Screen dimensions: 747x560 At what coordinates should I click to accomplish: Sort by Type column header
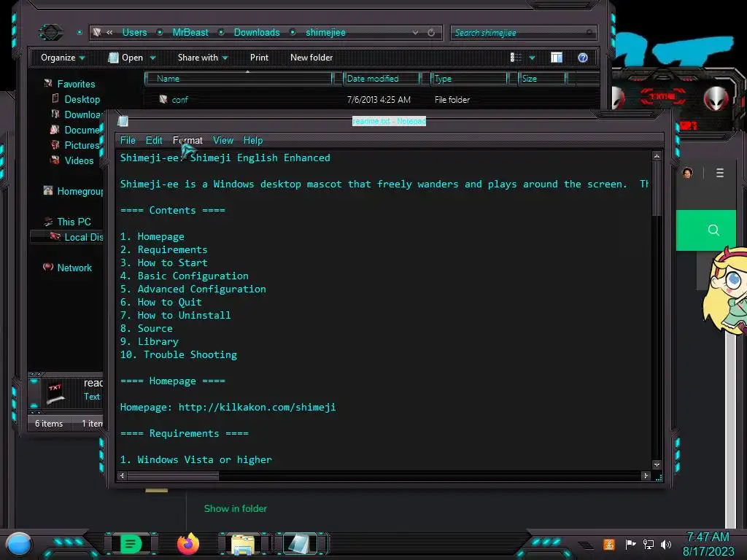(x=469, y=79)
